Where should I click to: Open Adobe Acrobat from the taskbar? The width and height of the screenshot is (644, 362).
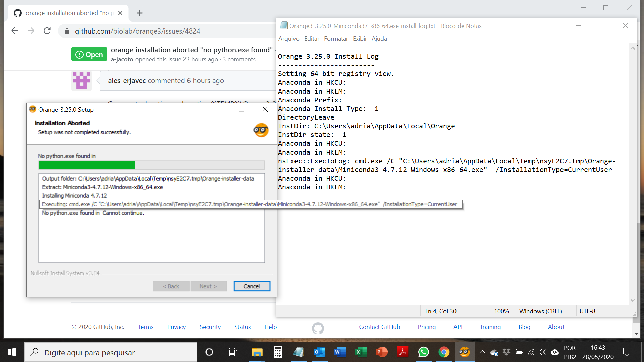pos(402,352)
